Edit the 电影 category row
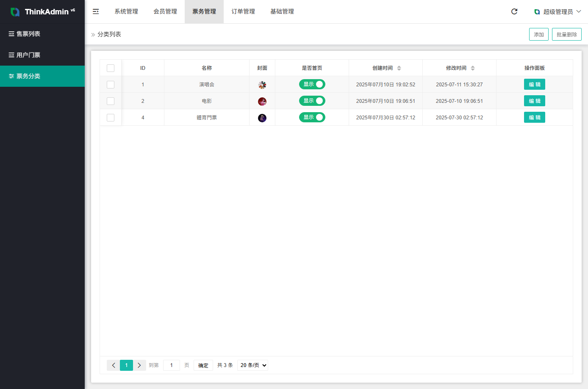The image size is (588, 389). 535,101
